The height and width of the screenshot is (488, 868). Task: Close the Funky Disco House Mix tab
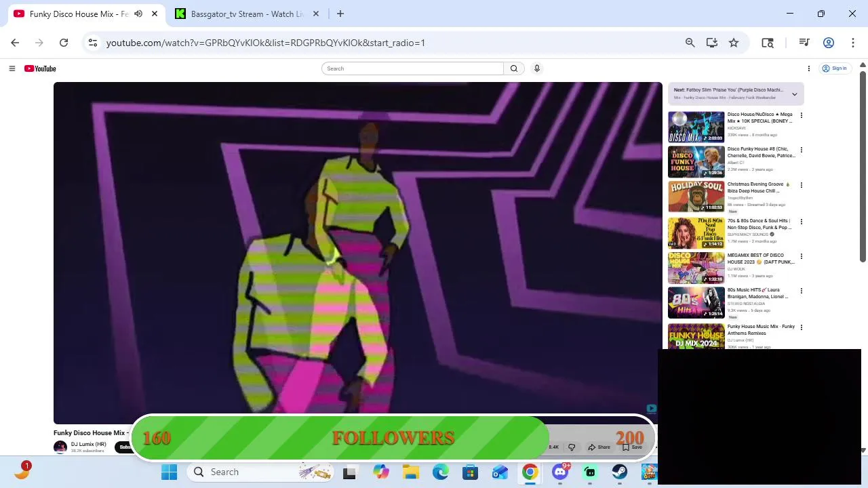point(155,14)
